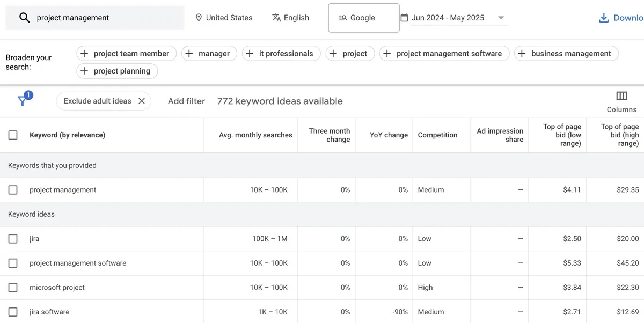Check the 'jira' keyword checkbox
The image size is (644, 323).
13,239
